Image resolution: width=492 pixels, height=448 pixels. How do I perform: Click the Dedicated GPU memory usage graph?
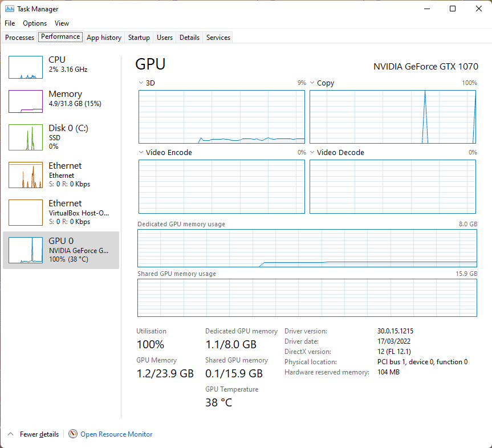307,248
